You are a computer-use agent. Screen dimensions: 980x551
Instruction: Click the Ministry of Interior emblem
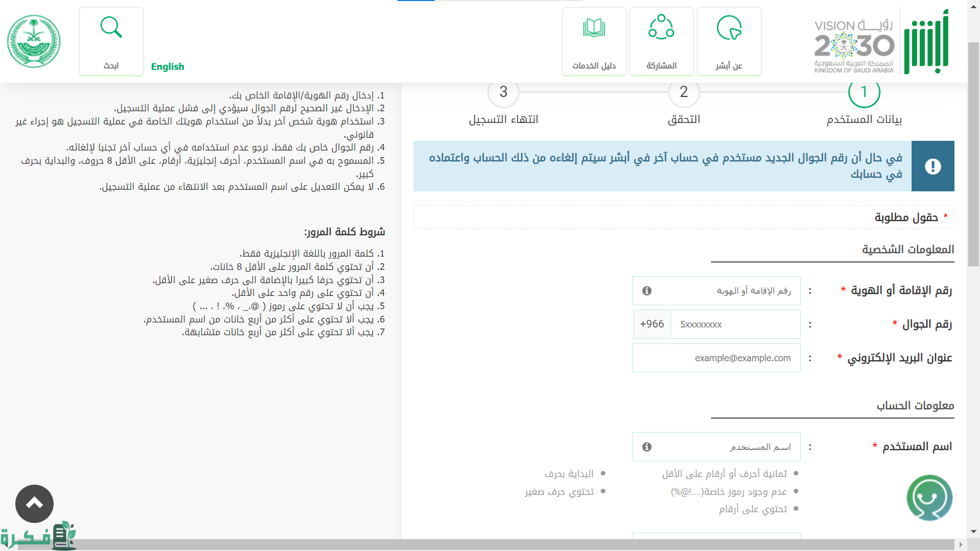[34, 41]
